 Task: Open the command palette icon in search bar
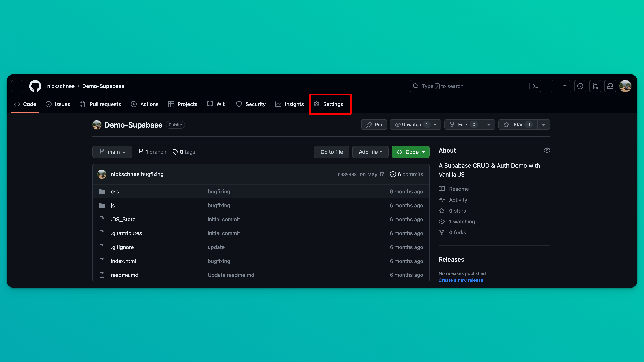535,86
